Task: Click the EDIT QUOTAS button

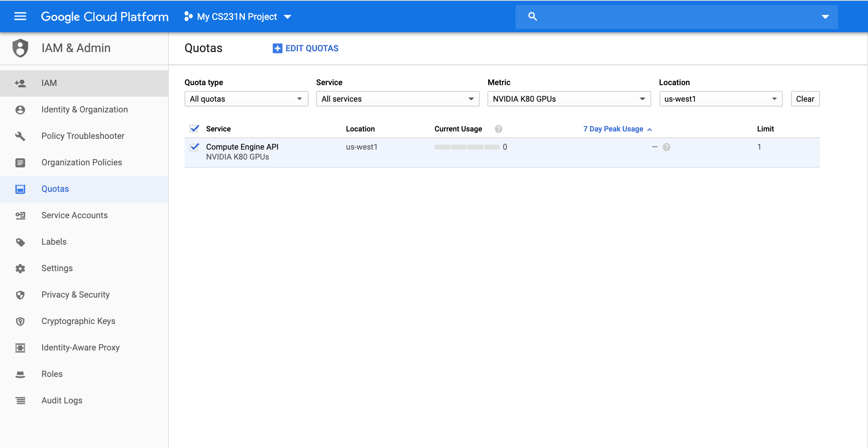Action: click(306, 48)
